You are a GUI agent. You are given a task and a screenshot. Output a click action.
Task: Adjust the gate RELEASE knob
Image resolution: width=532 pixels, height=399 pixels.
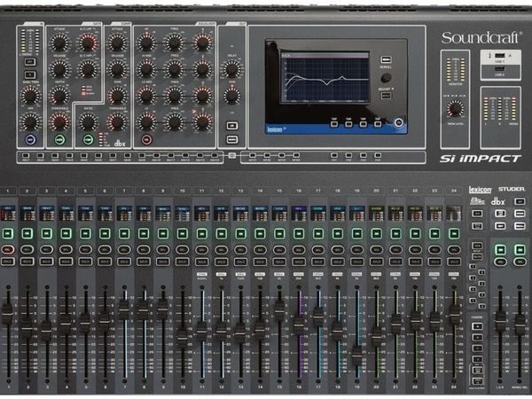[x=59, y=69]
